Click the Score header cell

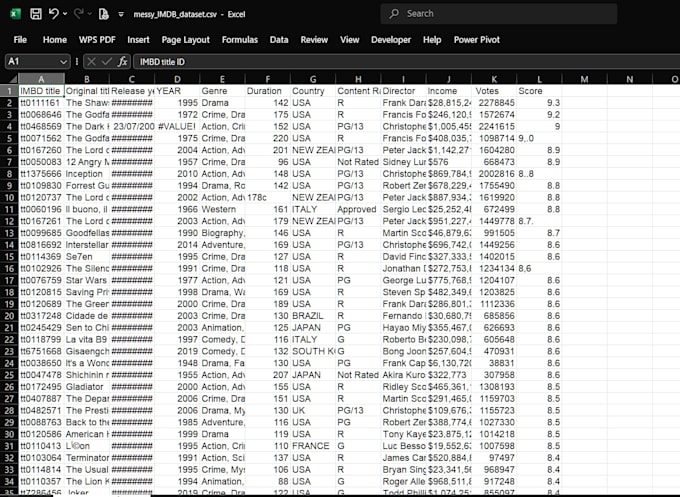tap(539, 91)
